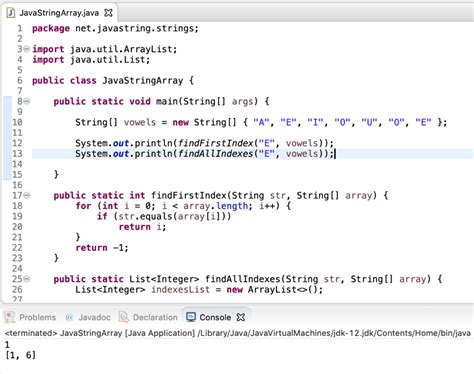Viewport: 474px width, 374px height.
Task: Click console output line '1'
Action: point(7,345)
